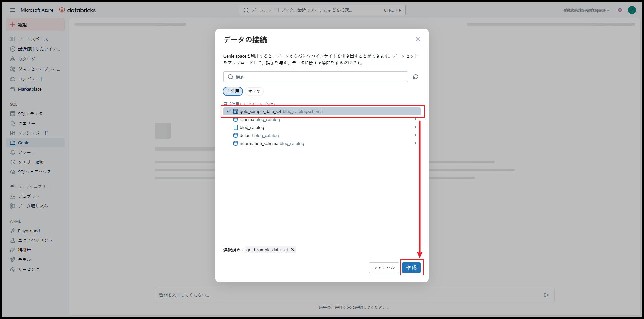Click the サービング icon in sidebar
The height and width of the screenshot is (319, 644).
[x=13, y=269]
